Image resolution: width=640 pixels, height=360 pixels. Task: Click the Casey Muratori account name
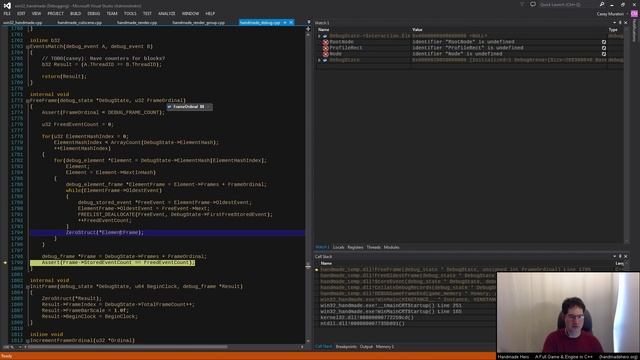point(610,13)
